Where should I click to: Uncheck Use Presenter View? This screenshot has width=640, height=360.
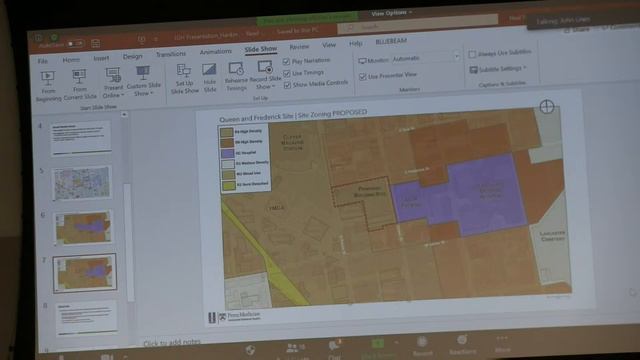[362, 76]
